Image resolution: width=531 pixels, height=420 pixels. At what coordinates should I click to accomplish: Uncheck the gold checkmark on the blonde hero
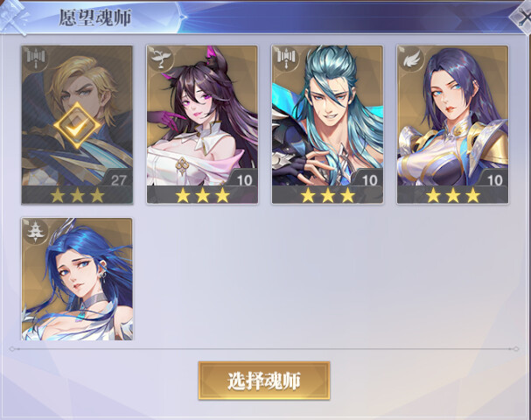click(77, 126)
